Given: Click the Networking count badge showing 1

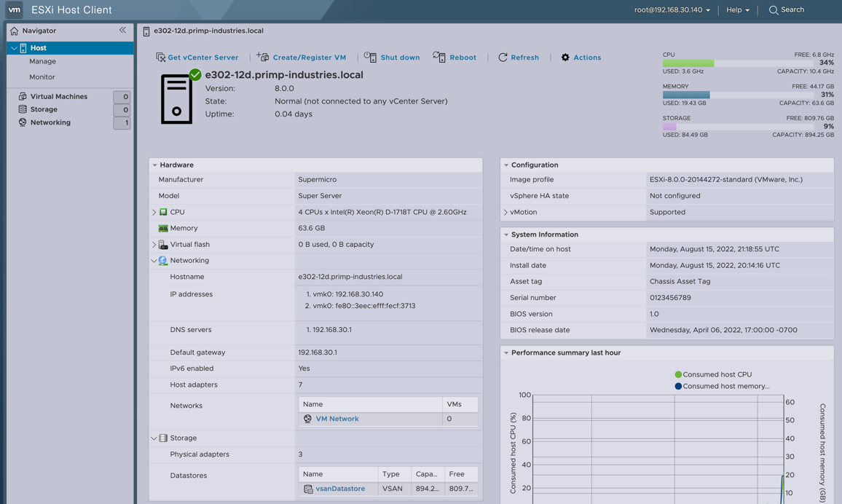Looking at the screenshot, I should pos(122,123).
